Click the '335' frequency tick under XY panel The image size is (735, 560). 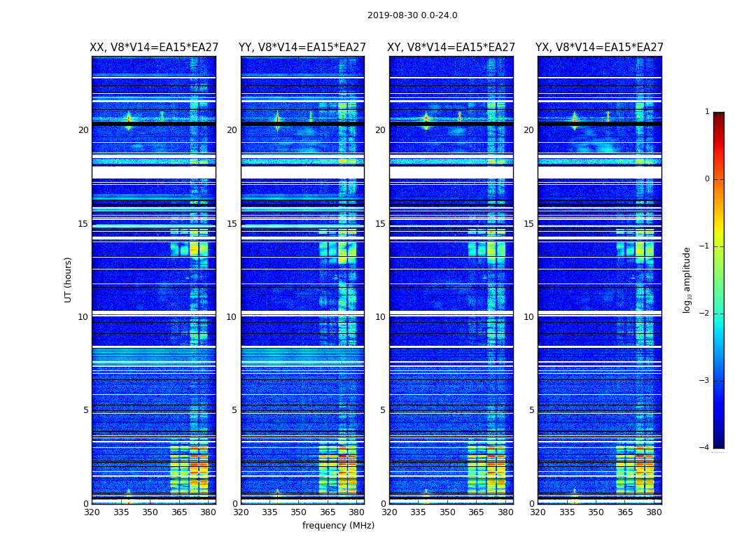419,512
